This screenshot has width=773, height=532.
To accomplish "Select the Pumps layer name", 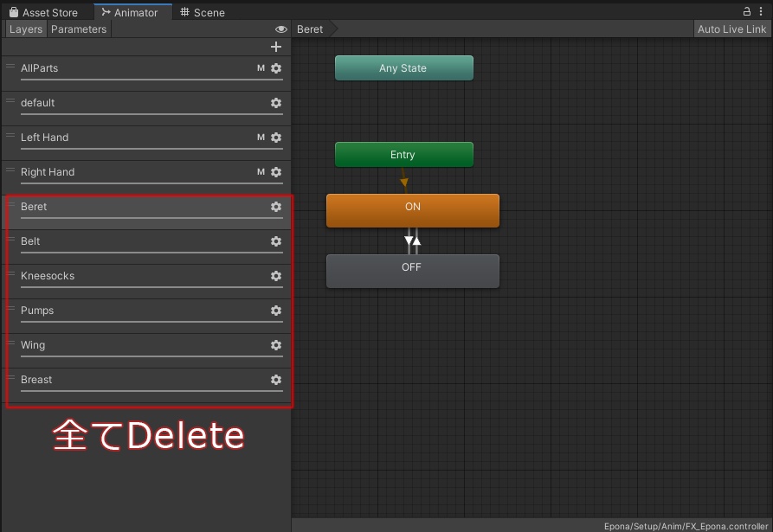I will tap(37, 311).
